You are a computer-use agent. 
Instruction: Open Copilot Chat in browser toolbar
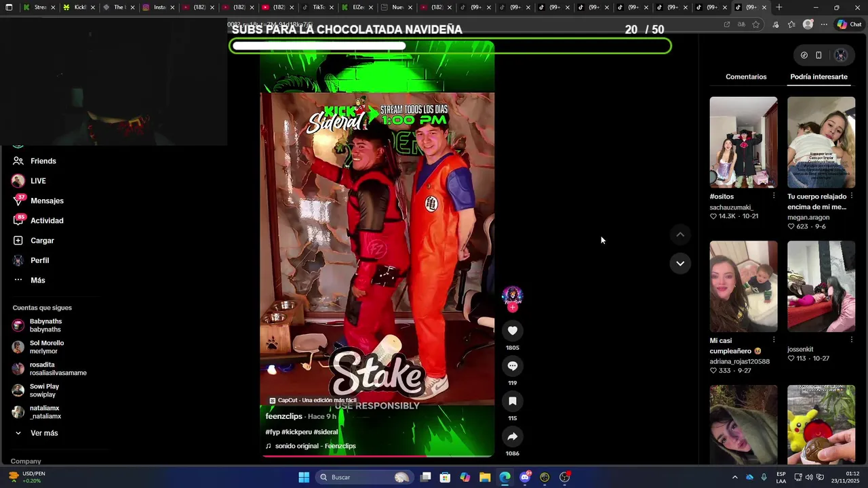[x=849, y=24]
